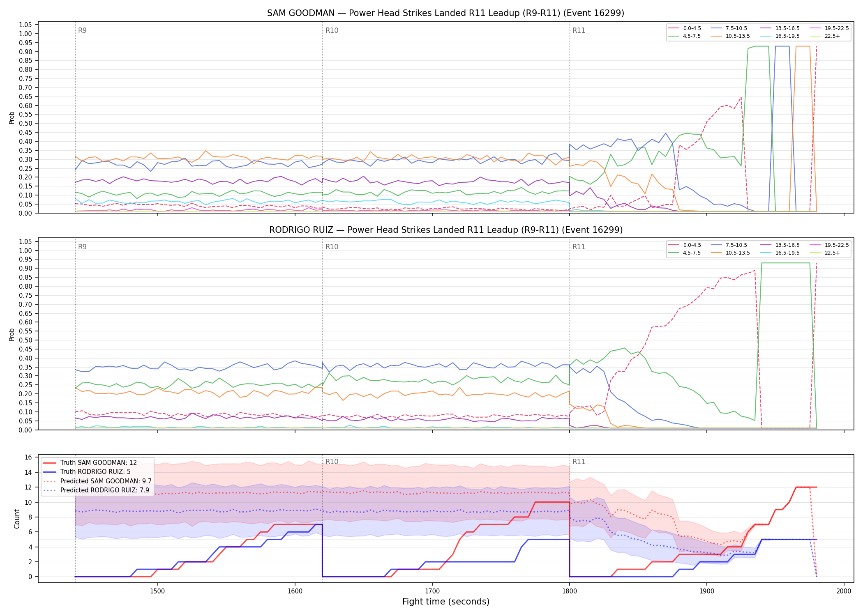Click the R9 round label in Ruiz chart
The width and height of the screenshot is (863, 616).
pyautogui.click(x=82, y=247)
